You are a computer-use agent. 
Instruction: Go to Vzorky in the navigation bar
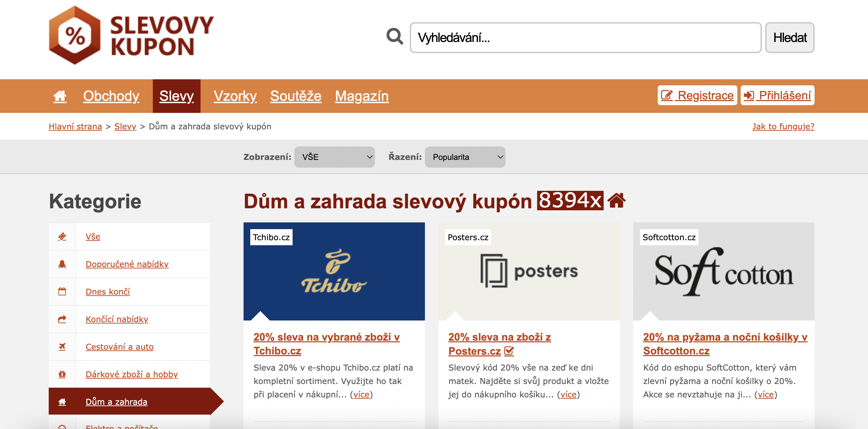pos(235,96)
